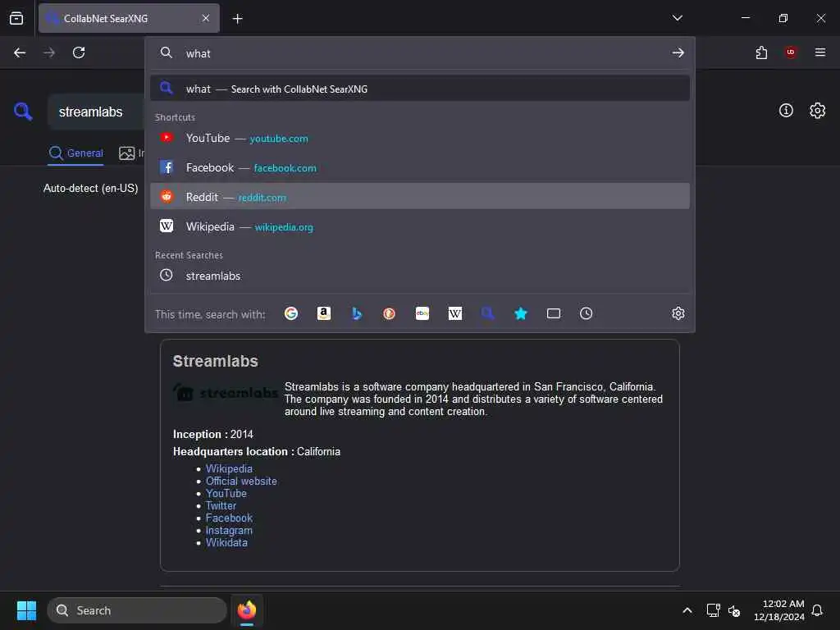Screen dimensions: 840x630
Task: Open the Facebook link in infobox
Action: [229, 518]
